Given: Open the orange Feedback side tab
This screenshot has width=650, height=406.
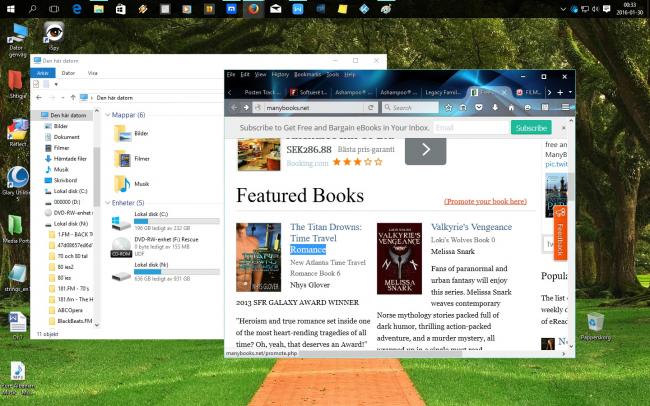Looking at the screenshot, I should [560, 233].
